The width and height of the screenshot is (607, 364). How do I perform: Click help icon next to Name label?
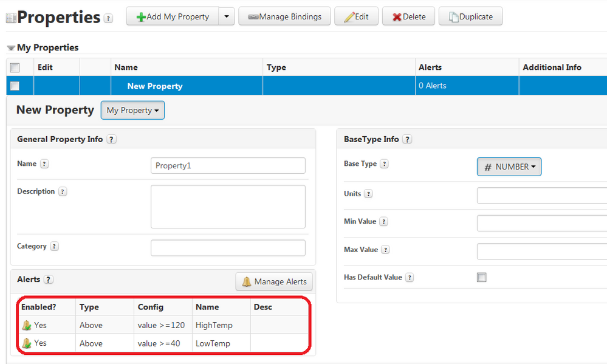tap(44, 164)
